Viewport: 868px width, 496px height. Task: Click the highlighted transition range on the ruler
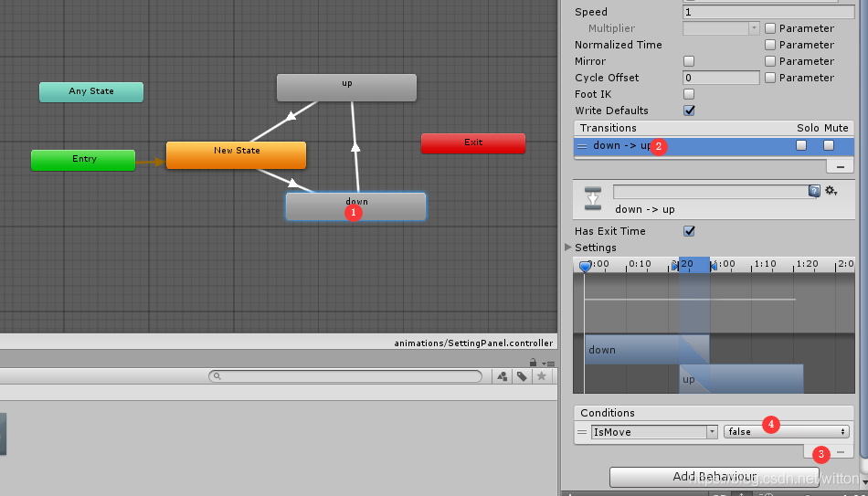point(694,265)
